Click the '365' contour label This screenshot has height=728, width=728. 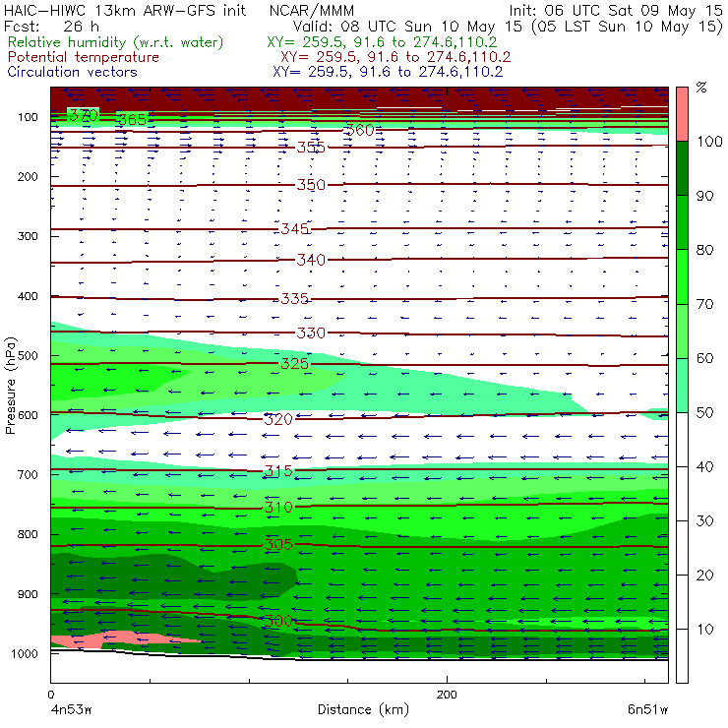tap(133, 120)
